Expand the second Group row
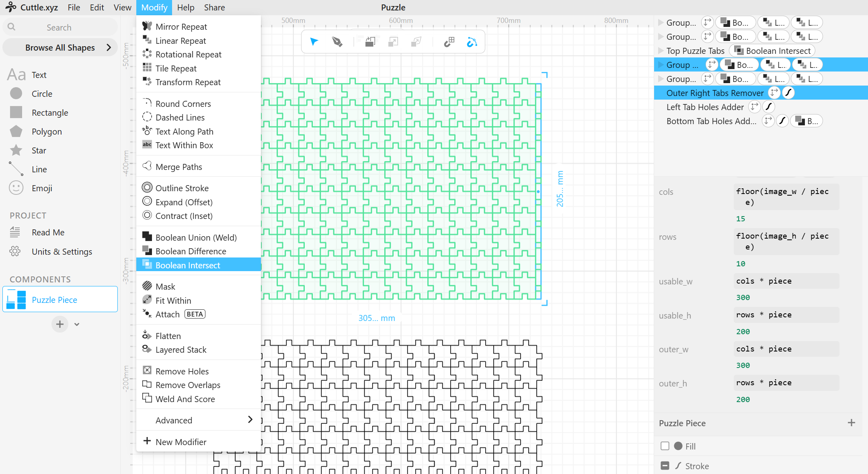Viewport: 868px width, 474px height. pos(660,37)
